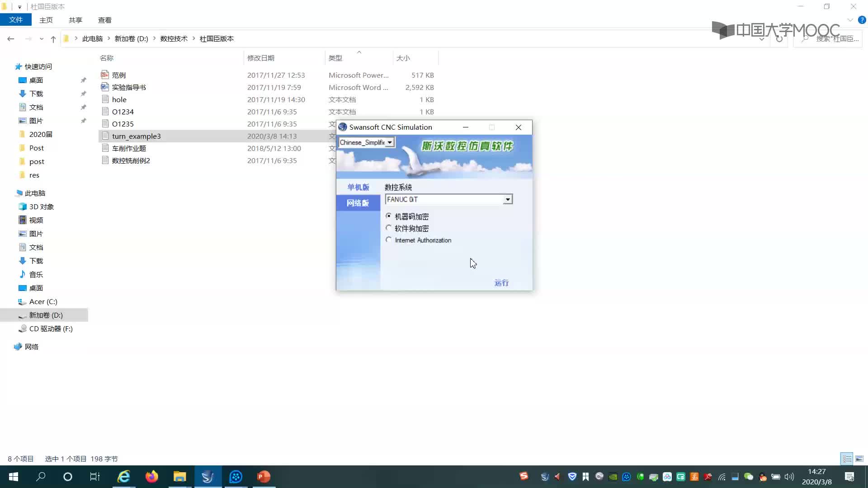Image resolution: width=868 pixels, height=488 pixels.
Task: Open 视频 library in sidebar
Action: [36, 220]
